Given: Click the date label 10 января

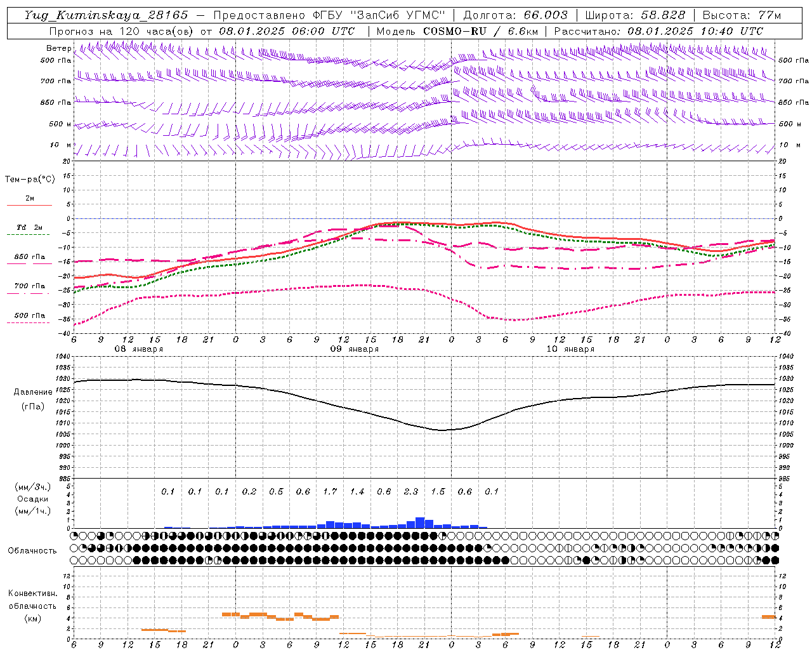Looking at the screenshot, I should coord(570,349).
